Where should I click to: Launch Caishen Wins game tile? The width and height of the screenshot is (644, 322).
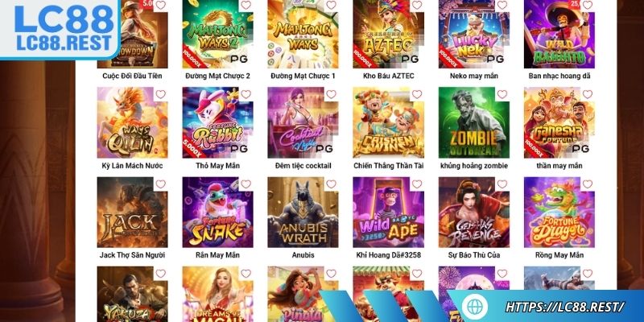[x=388, y=122]
